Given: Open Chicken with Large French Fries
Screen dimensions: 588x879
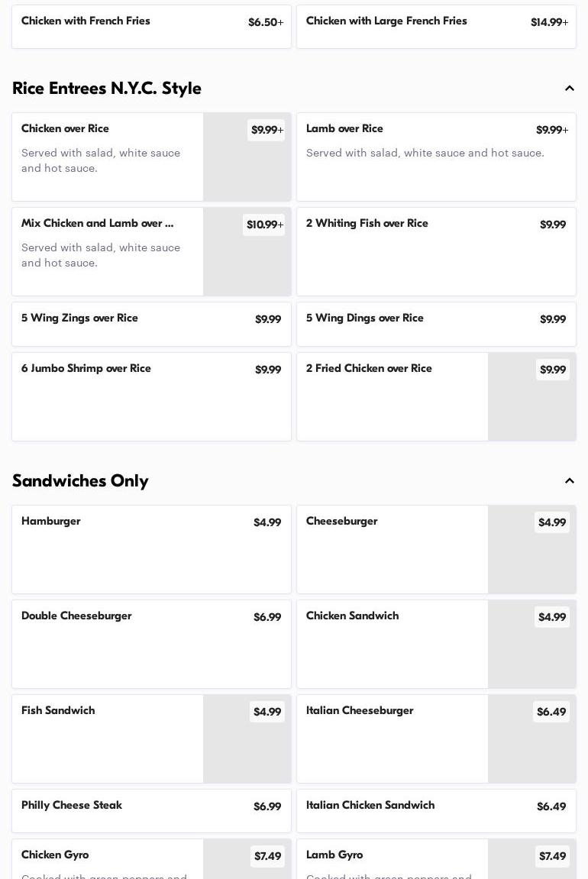Looking at the screenshot, I should coord(435,27).
